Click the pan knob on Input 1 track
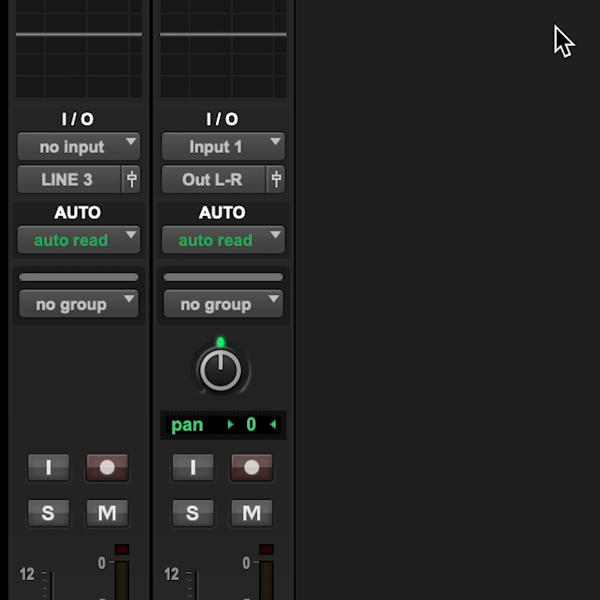The image size is (600, 600). [221, 370]
